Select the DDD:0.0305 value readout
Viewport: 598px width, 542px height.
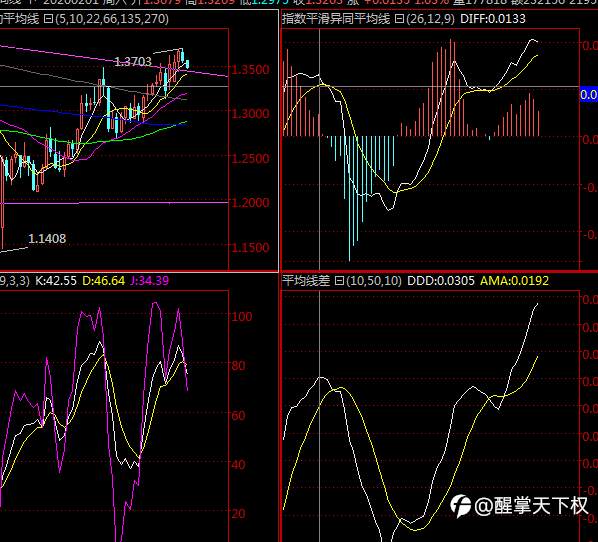tap(441, 281)
